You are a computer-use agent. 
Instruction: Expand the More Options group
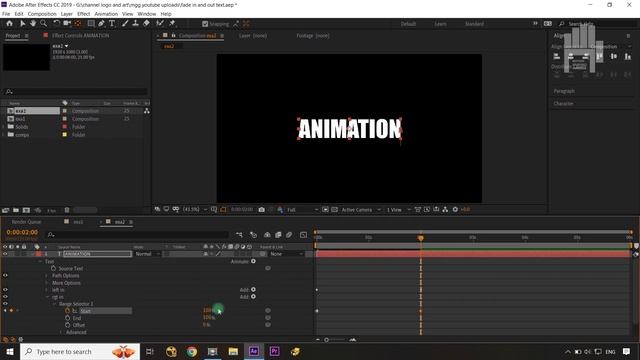tap(46, 283)
